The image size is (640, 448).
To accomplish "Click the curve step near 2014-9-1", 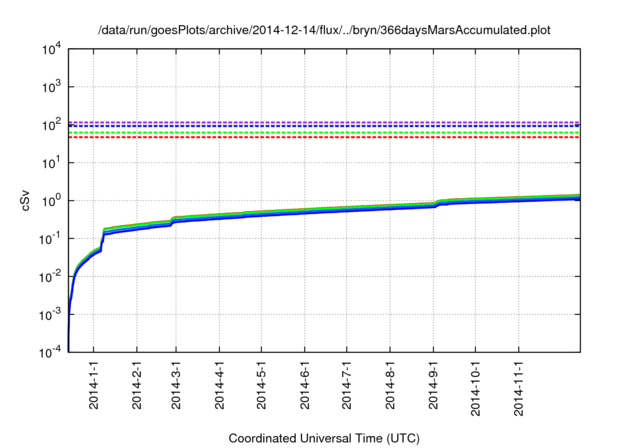I will (438, 203).
